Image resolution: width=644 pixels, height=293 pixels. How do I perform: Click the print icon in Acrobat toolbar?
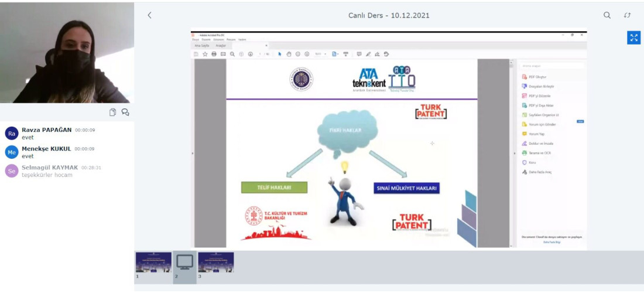click(214, 54)
